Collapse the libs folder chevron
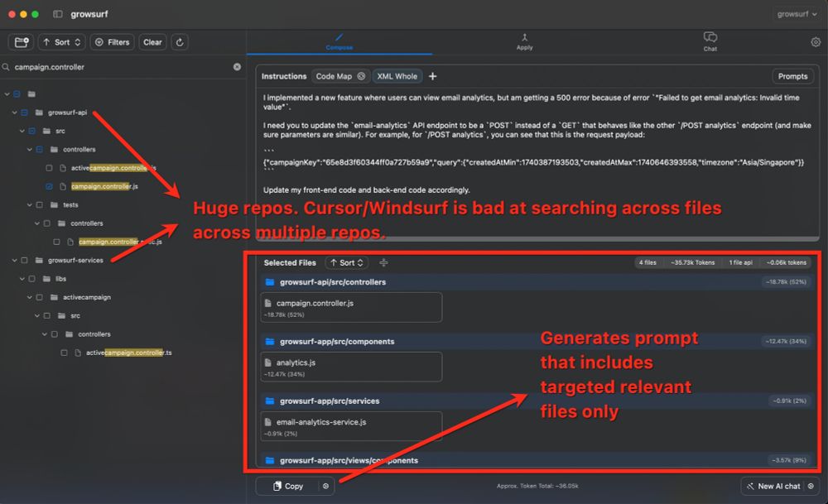Screen dimensions: 828x504 click(x=22, y=279)
